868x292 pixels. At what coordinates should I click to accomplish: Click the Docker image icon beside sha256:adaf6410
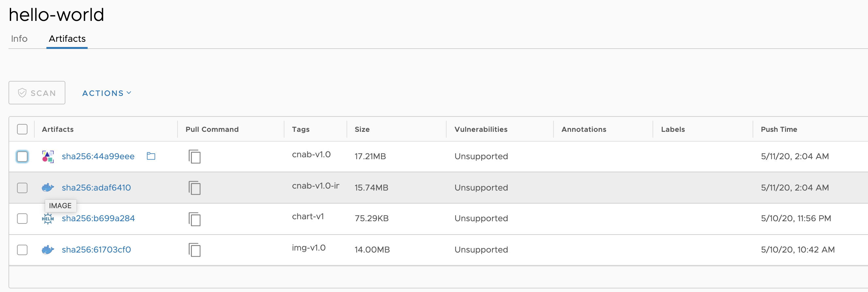[x=47, y=187]
